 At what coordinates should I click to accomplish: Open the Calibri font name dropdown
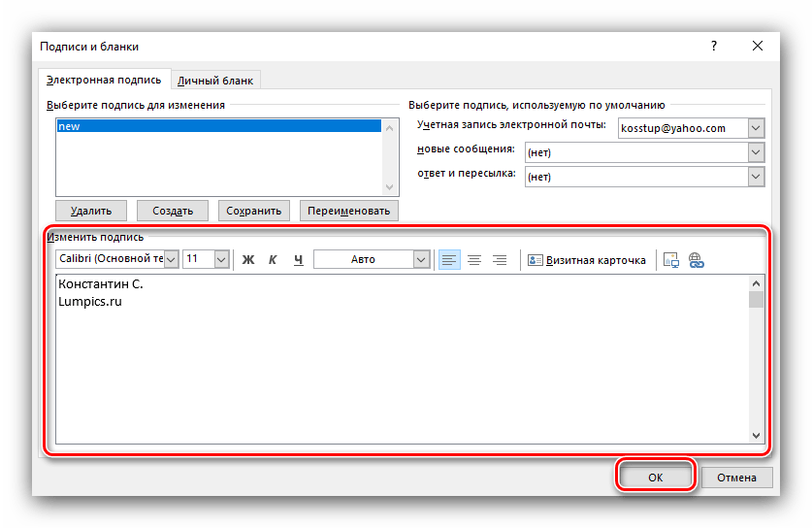171,259
